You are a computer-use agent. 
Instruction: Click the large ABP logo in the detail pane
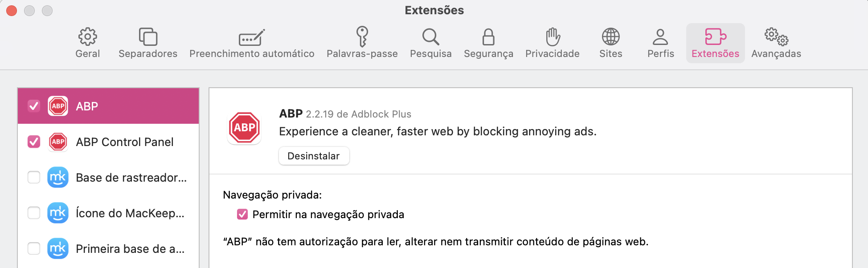click(244, 128)
